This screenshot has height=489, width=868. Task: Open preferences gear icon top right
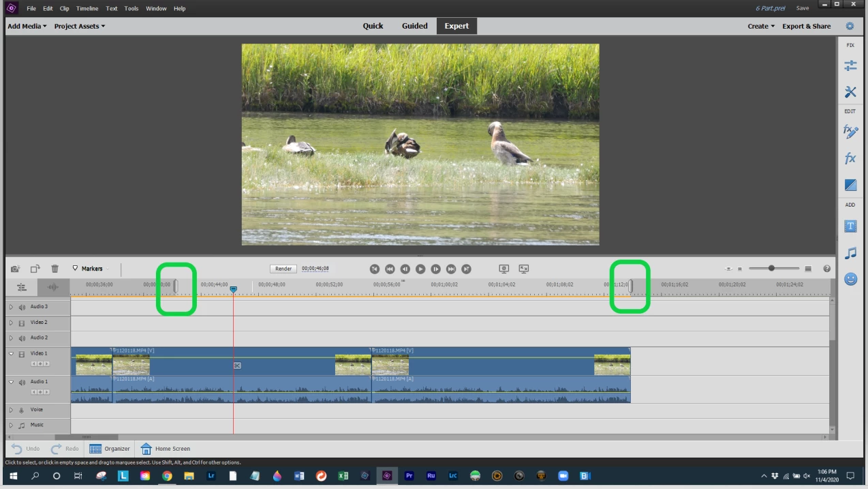coord(850,26)
